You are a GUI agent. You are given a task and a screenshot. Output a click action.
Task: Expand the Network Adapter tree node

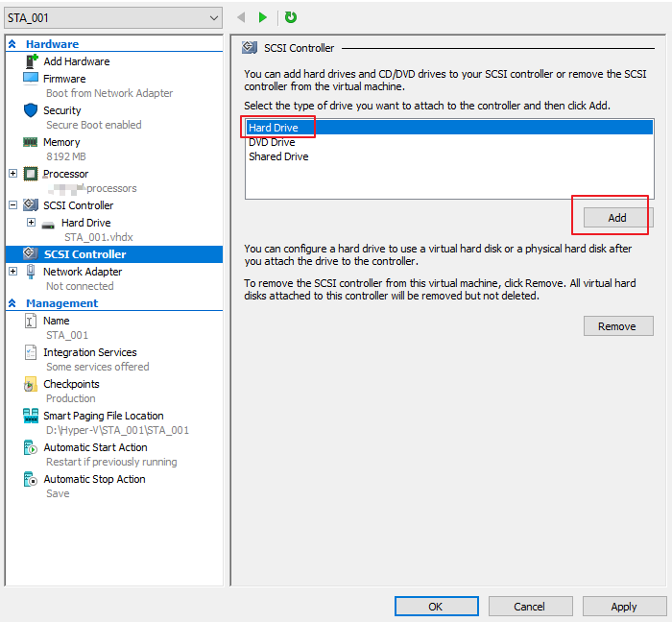point(12,272)
